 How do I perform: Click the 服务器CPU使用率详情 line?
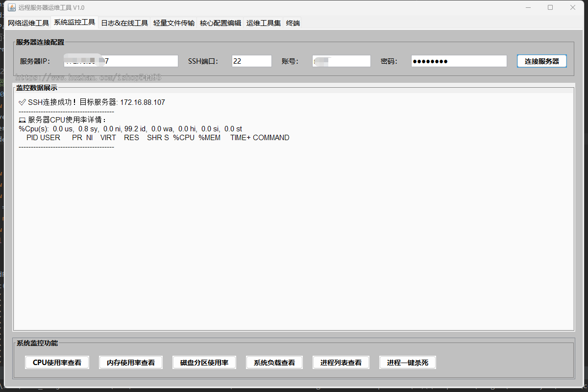click(63, 120)
